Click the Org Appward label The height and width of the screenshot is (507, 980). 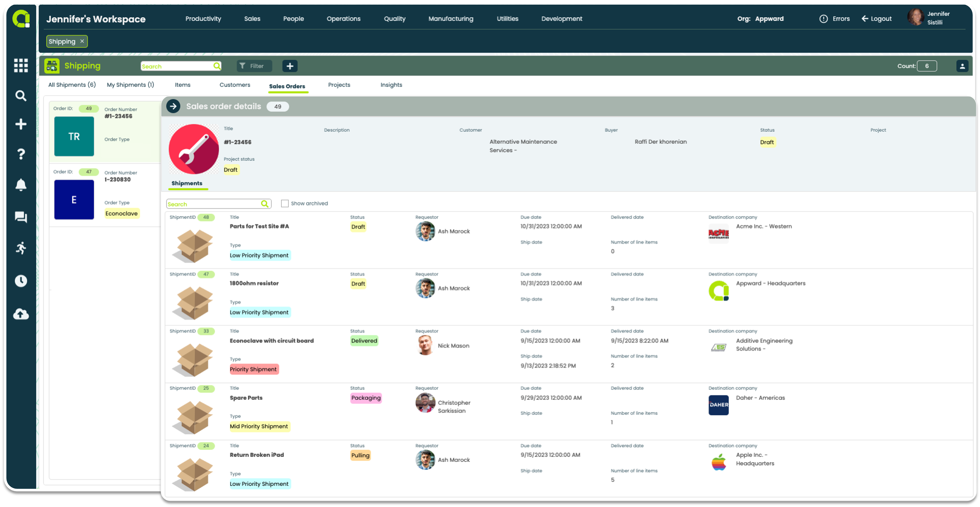(760, 19)
